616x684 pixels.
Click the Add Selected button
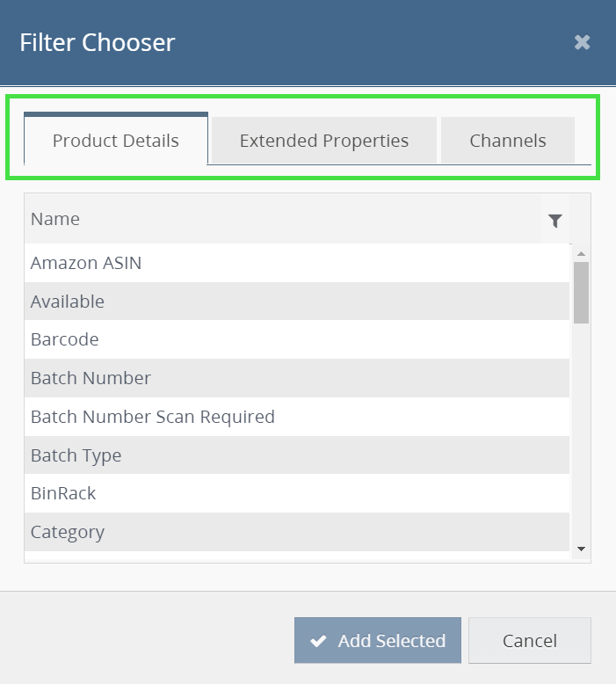378,641
